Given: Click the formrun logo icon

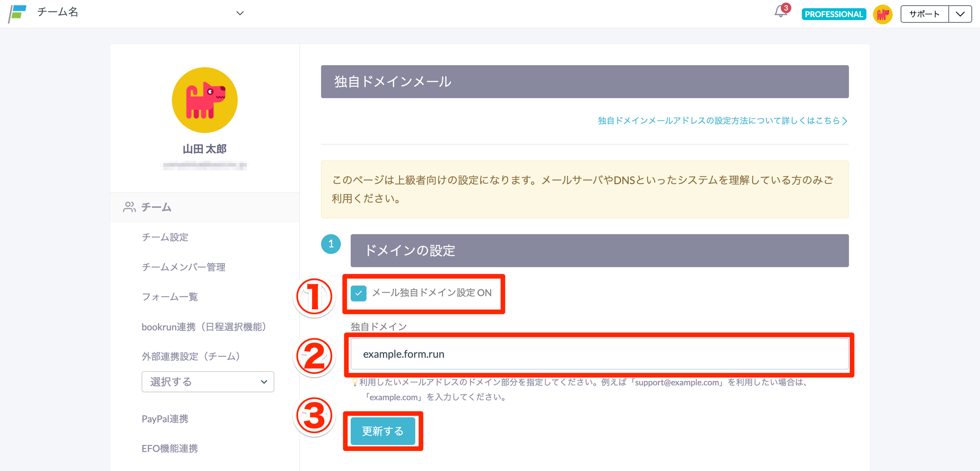Looking at the screenshot, I should point(18,13).
